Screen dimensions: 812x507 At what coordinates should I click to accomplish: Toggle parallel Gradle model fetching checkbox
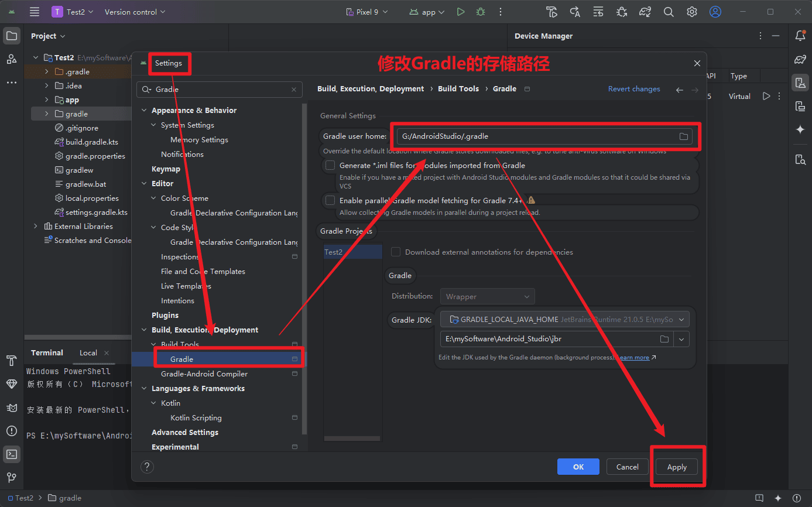330,200
